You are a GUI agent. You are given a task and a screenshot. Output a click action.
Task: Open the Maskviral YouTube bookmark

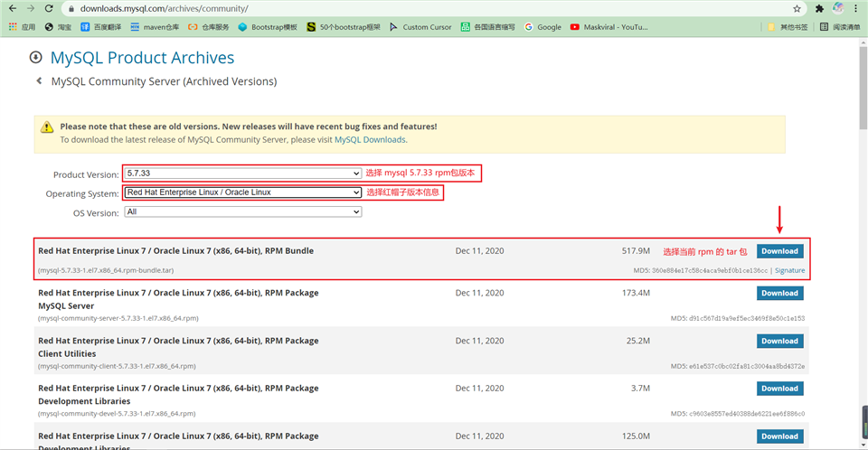tap(609, 27)
